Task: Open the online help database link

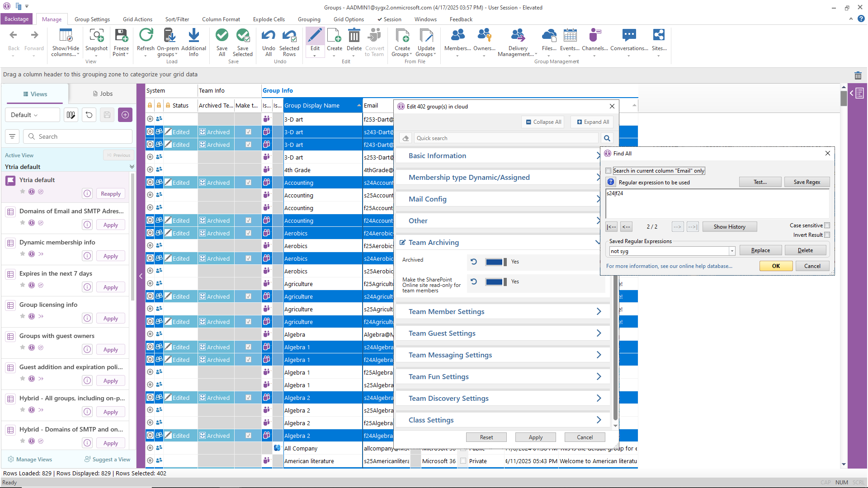Action: pos(669,266)
